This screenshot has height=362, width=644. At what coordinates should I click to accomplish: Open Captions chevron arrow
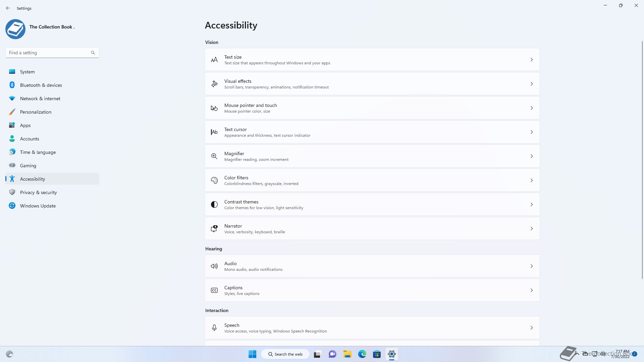click(x=532, y=290)
